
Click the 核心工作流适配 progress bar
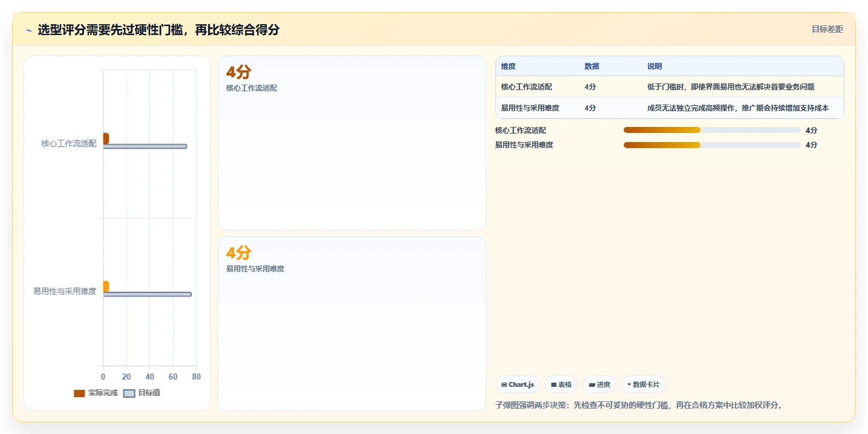coord(712,130)
